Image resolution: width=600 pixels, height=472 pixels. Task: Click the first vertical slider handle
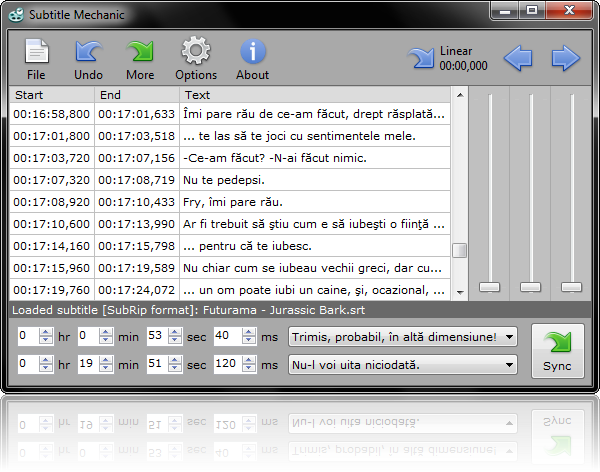(490, 287)
